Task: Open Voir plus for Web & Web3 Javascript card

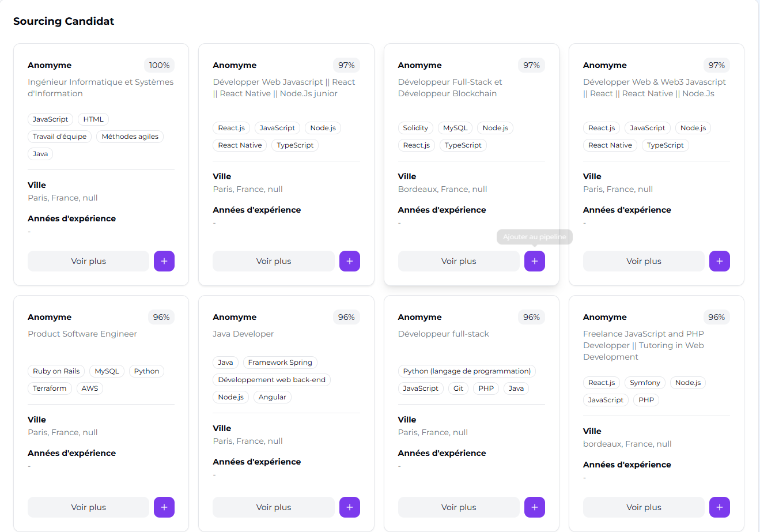Action: [644, 261]
